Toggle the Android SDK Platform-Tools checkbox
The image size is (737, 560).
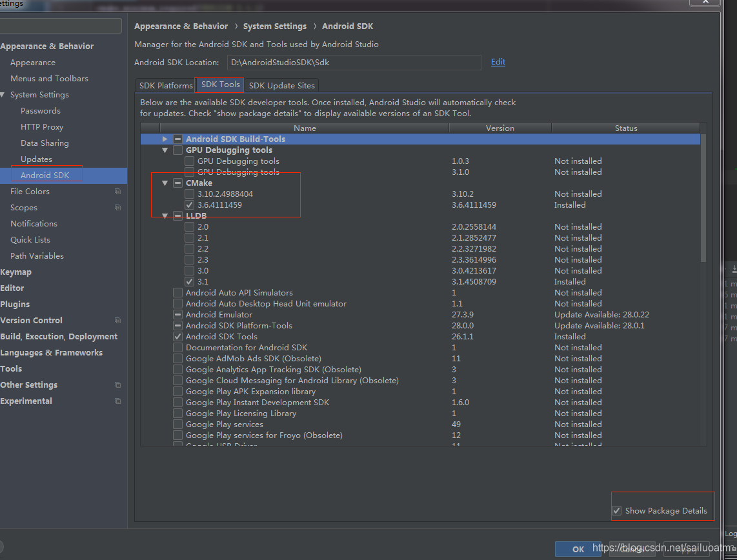tap(177, 326)
